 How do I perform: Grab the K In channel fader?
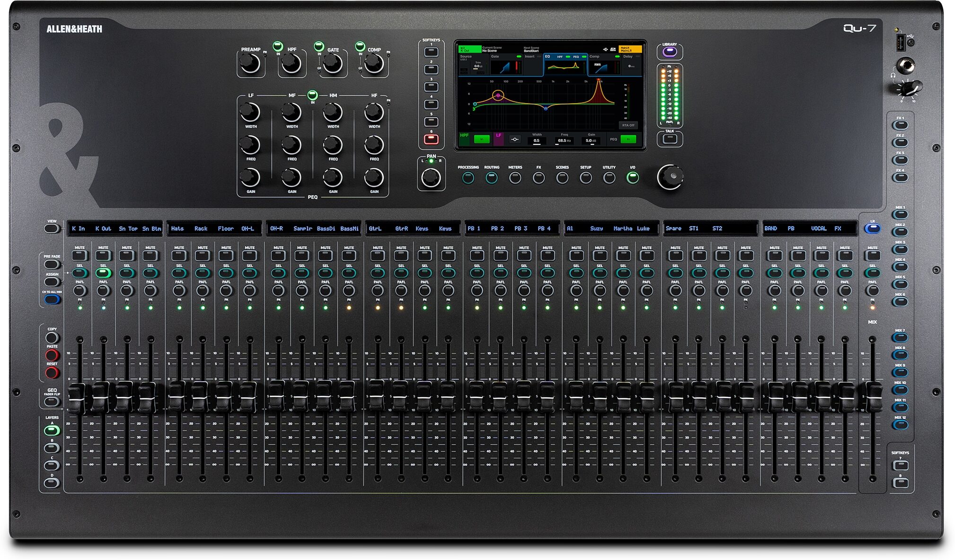(77, 398)
